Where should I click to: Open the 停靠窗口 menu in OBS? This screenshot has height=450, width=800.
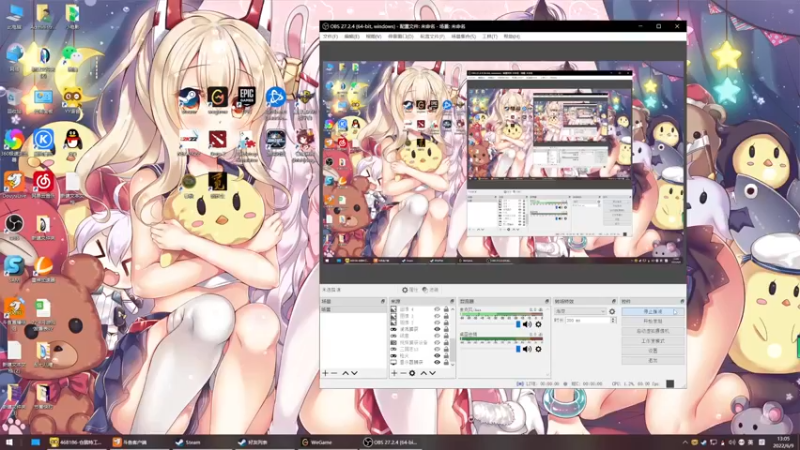tap(401, 37)
